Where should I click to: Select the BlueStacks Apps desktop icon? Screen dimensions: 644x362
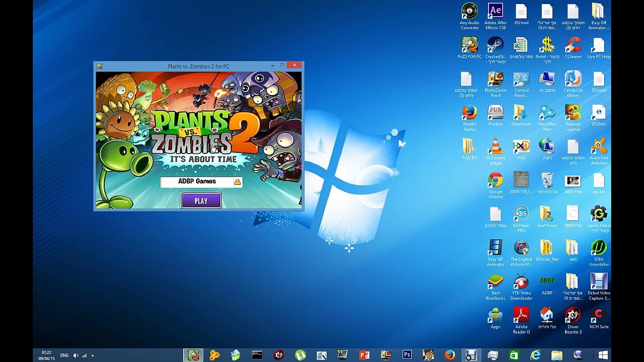(496, 318)
